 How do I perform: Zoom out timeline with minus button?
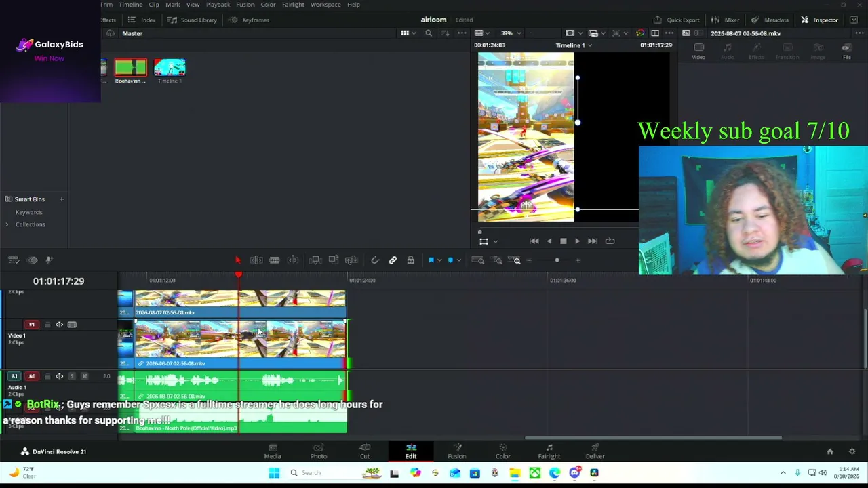pos(529,260)
